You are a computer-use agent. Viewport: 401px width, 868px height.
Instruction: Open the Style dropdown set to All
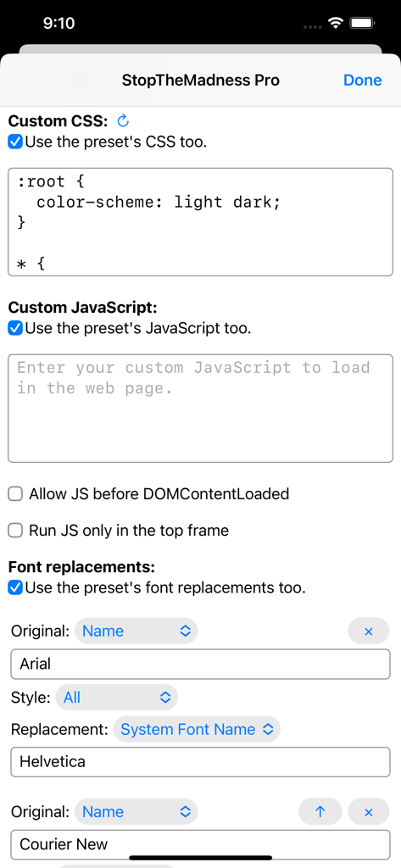[116, 697]
